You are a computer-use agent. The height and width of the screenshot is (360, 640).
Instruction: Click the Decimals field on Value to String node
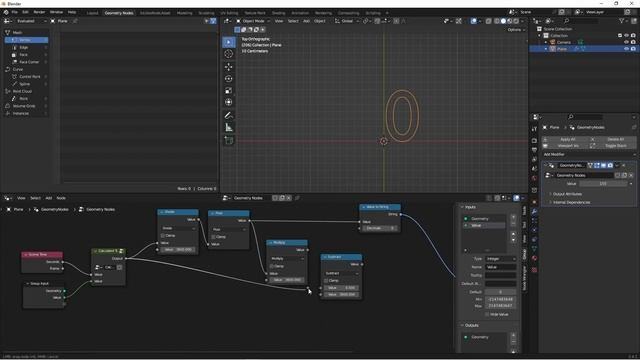tap(380, 228)
